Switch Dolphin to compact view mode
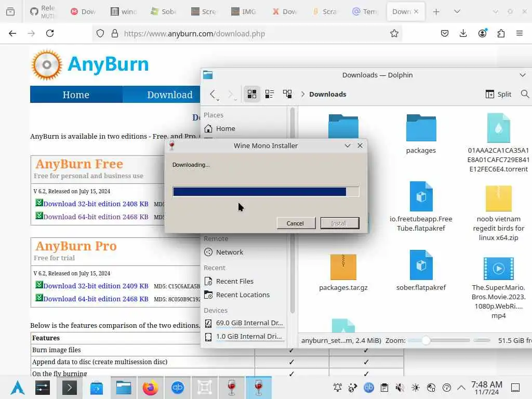Viewport: 532px width, 399px height. pyautogui.click(x=270, y=94)
